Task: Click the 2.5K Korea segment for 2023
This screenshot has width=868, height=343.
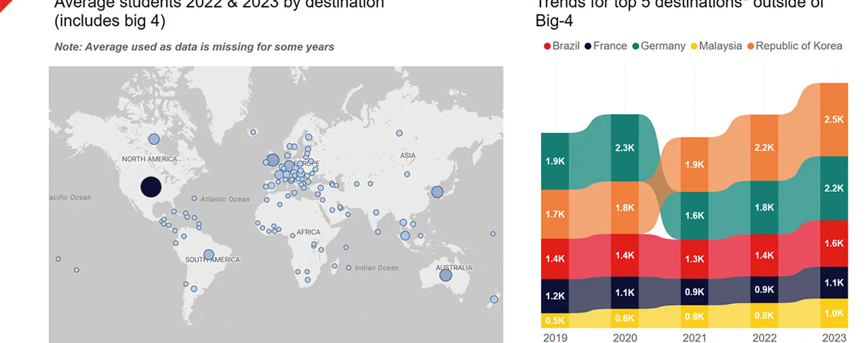Action: 834,120
